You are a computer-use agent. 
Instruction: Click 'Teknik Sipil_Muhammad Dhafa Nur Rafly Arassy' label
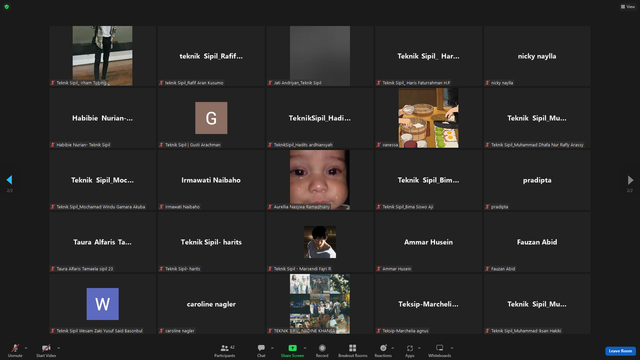[537, 145]
